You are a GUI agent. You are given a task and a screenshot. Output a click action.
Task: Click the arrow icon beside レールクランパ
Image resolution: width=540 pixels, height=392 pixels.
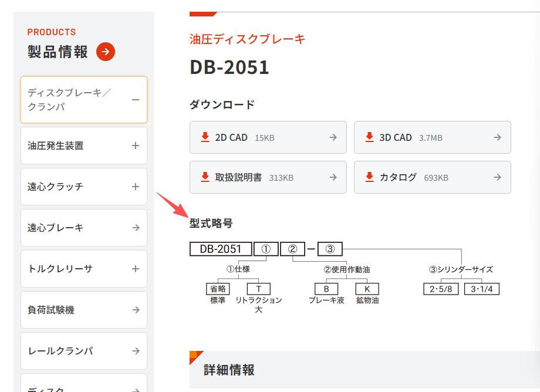137,350
